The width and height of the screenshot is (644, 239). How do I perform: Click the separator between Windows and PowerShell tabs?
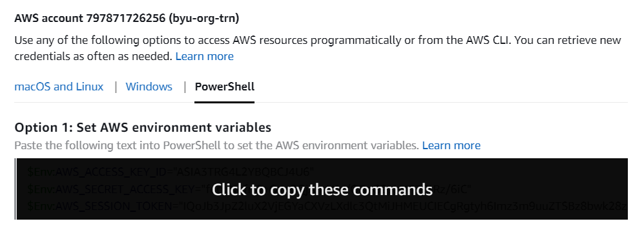coord(185,87)
